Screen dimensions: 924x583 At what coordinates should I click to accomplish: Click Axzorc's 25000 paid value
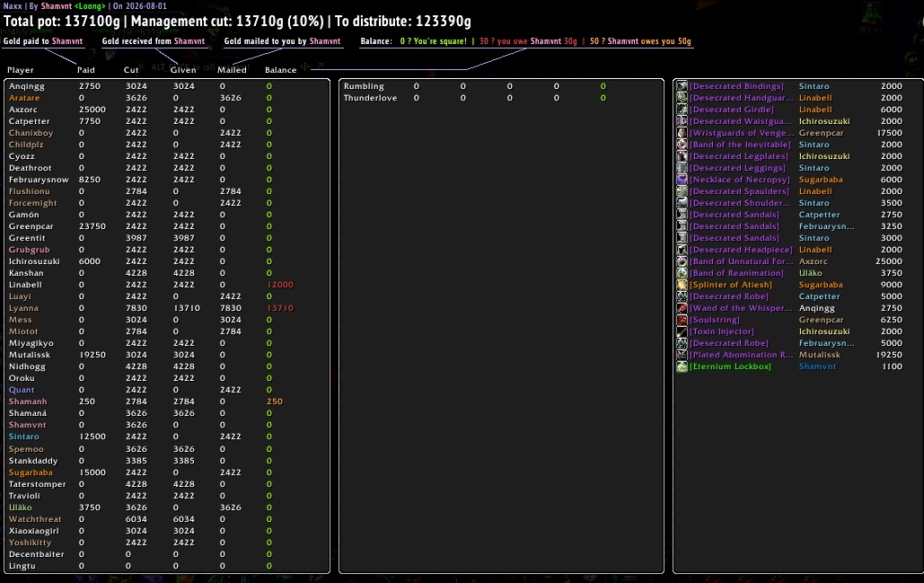tap(92, 110)
